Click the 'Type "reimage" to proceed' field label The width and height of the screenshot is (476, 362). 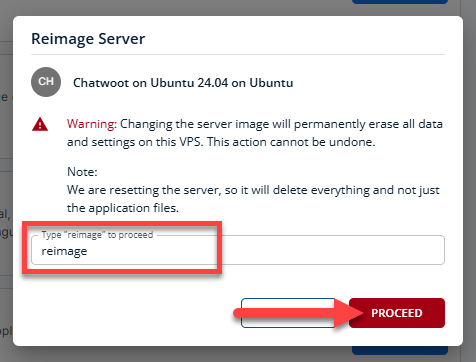point(97,235)
